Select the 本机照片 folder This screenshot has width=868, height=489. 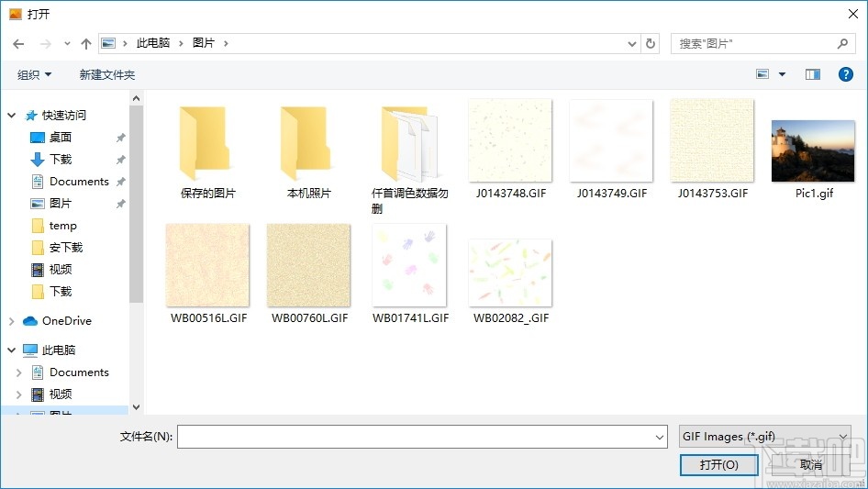[x=309, y=153]
